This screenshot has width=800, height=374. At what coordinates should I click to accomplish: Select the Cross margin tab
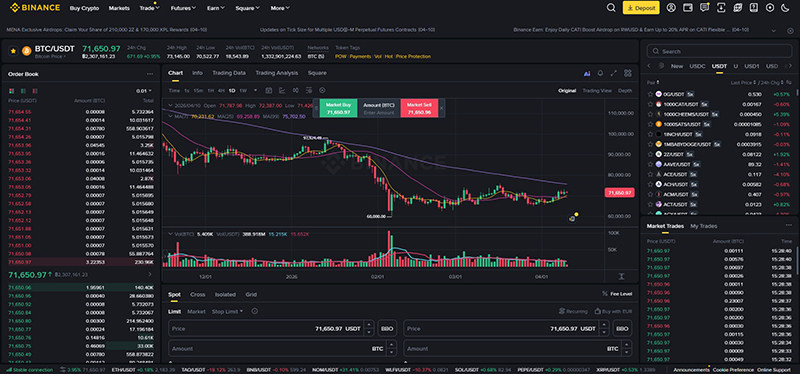(x=198, y=294)
